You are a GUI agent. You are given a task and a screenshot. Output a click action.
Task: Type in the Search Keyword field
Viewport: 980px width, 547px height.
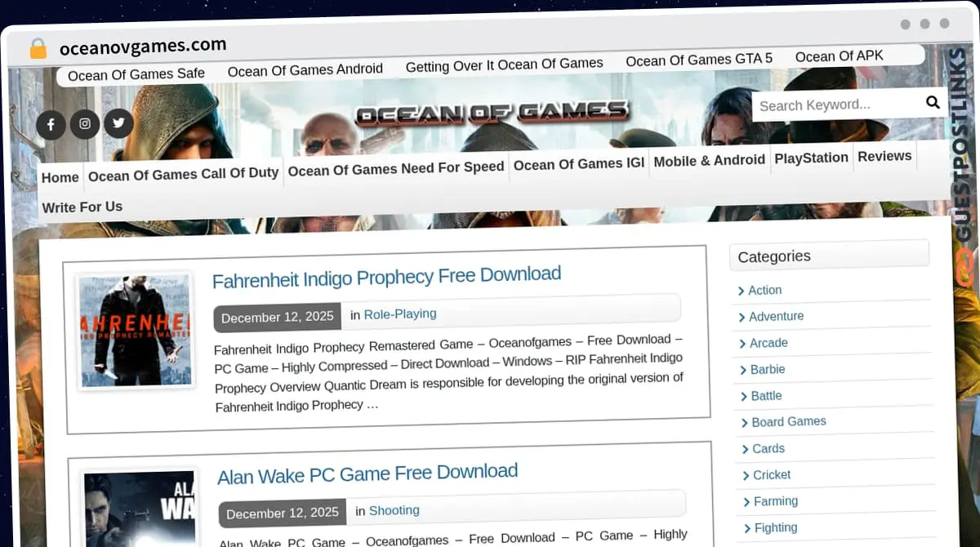[x=833, y=105]
